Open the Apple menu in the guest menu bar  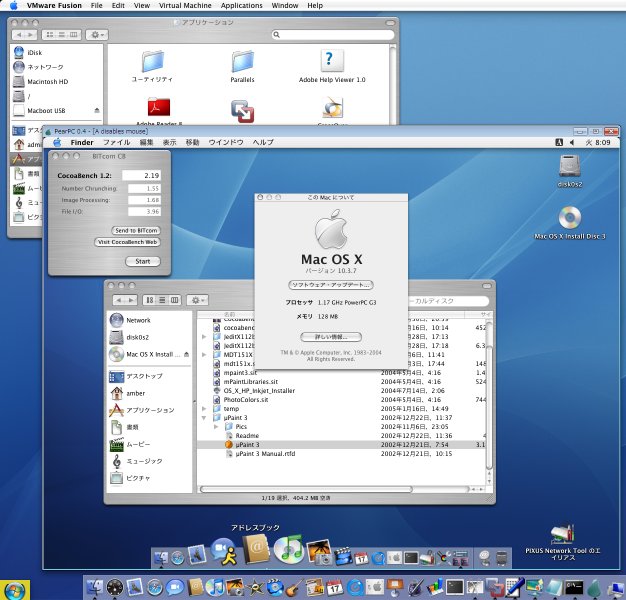coord(57,143)
